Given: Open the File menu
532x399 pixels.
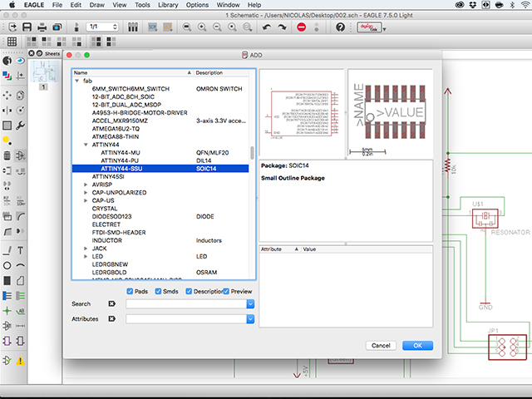Looking at the screenshot, I should pyautogui.click(x=57, y=5).
